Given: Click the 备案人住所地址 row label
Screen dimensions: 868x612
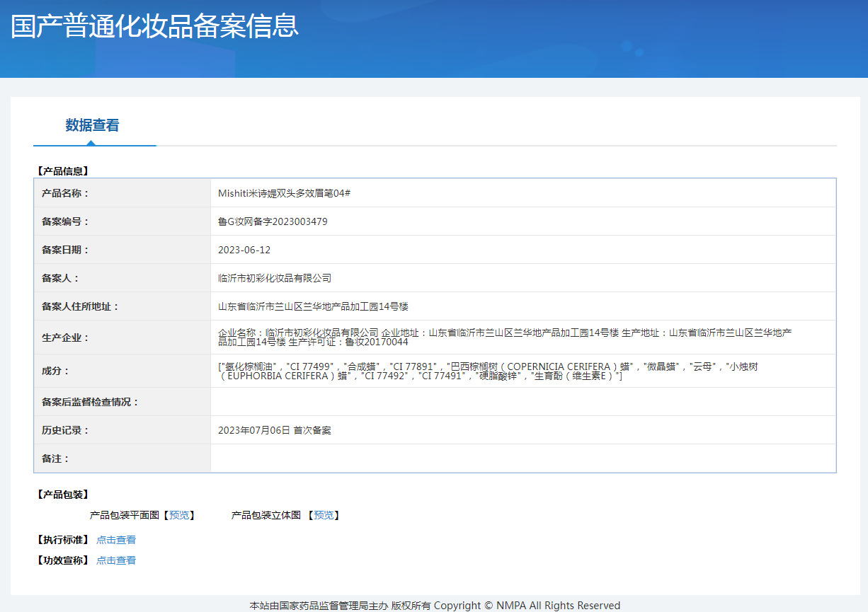Looking at the screenshot, I should point(80,306).
